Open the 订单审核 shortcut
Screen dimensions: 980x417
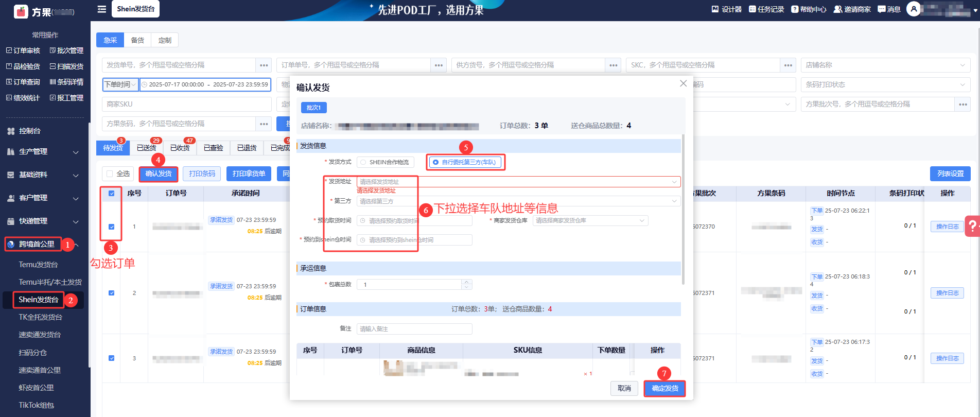(x=23, y=50)
